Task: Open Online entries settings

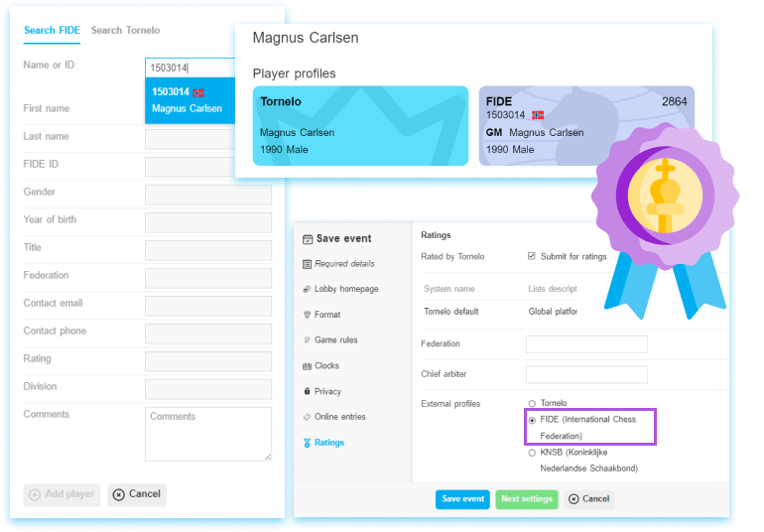Action: pyautogui.click(x=340, y=417)
